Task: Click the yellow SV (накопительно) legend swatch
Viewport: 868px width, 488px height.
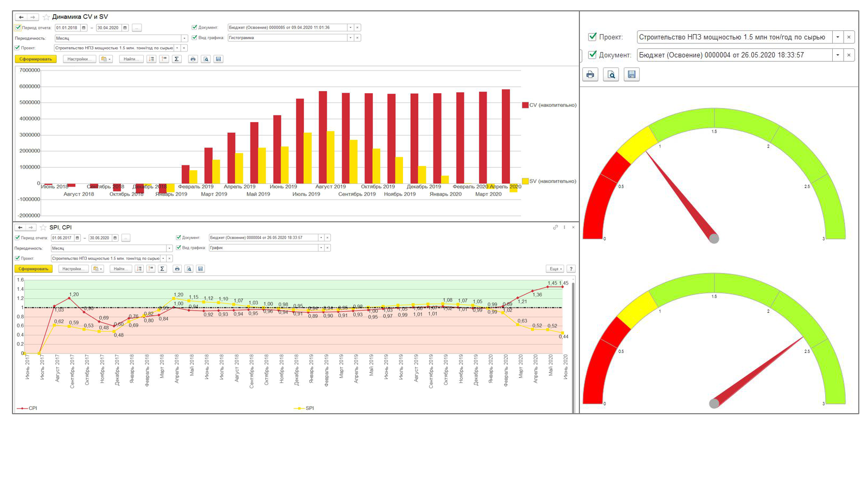Action: pyautogui.click(x=525, y=181)
